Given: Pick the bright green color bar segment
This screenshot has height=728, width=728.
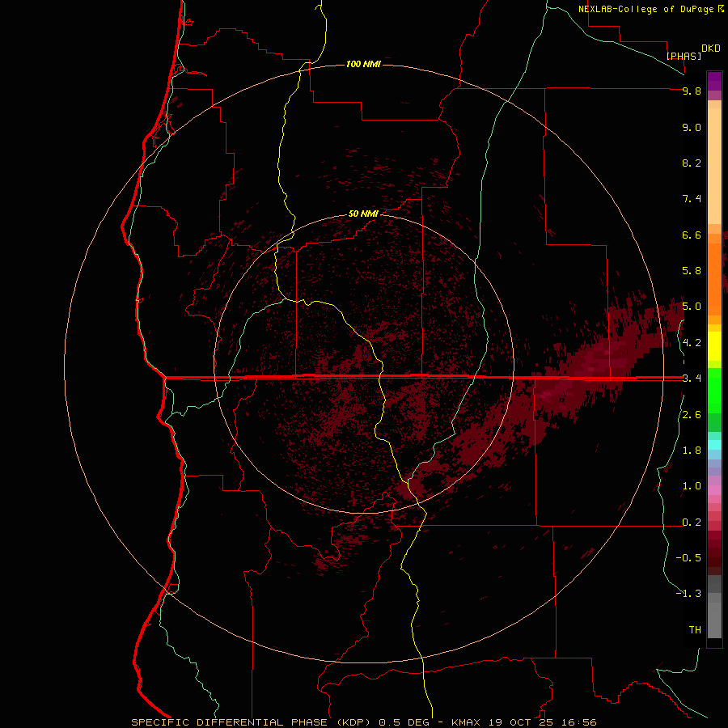Looking at the screenshot, I should coord(714,390).
